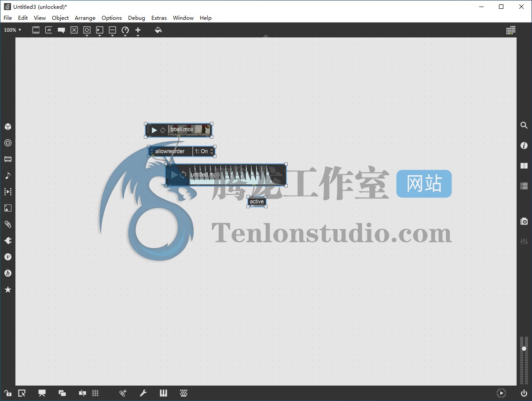
Task: Add a new object box from toolbar
Action: [x=36, y=30]
